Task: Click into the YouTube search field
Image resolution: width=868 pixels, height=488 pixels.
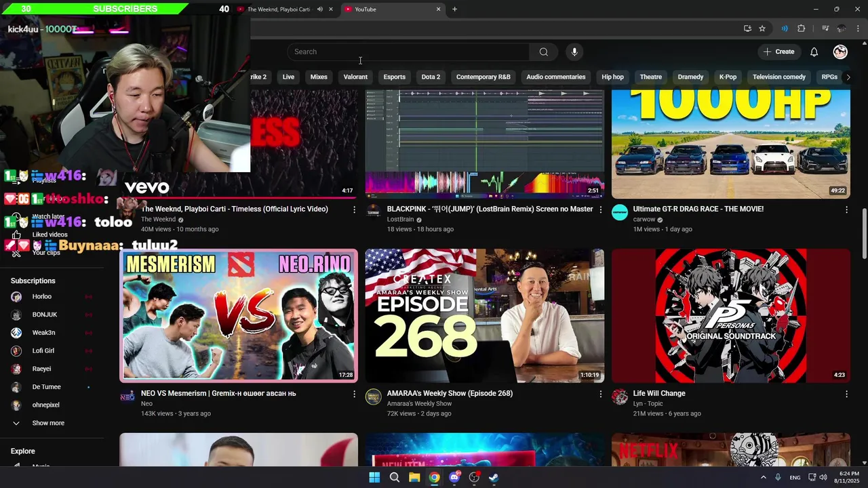Action: click(x=408, y=52)
